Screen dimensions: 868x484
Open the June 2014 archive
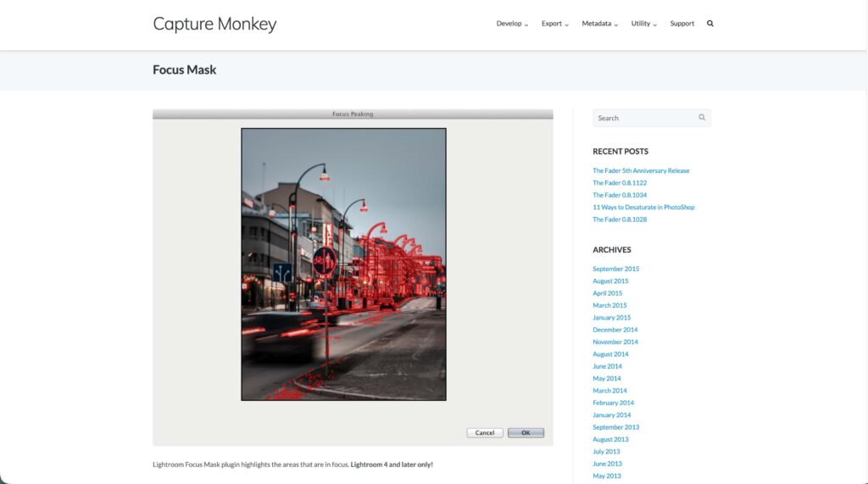[x=607, y=366]
